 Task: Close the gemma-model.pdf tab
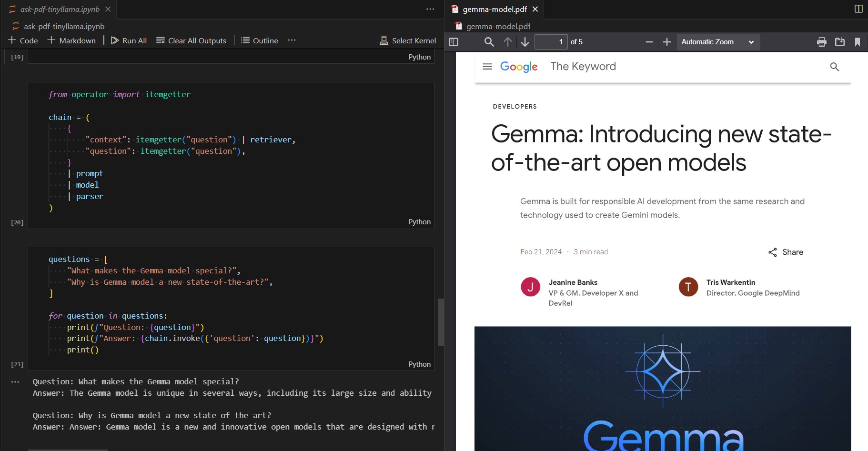pos(535,9)
